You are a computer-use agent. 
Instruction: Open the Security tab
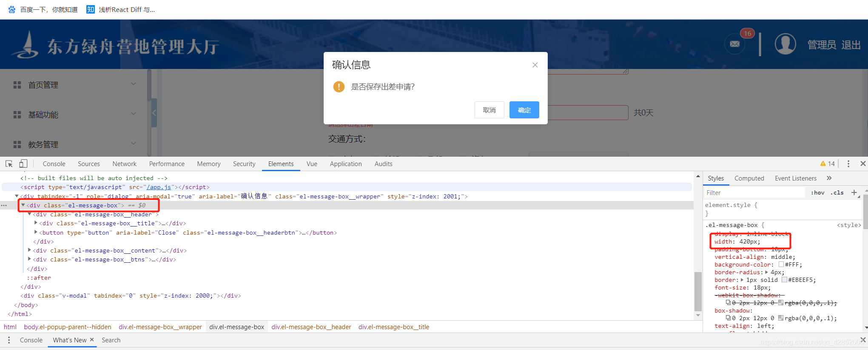pyautogui.click(x=244, y=164)
